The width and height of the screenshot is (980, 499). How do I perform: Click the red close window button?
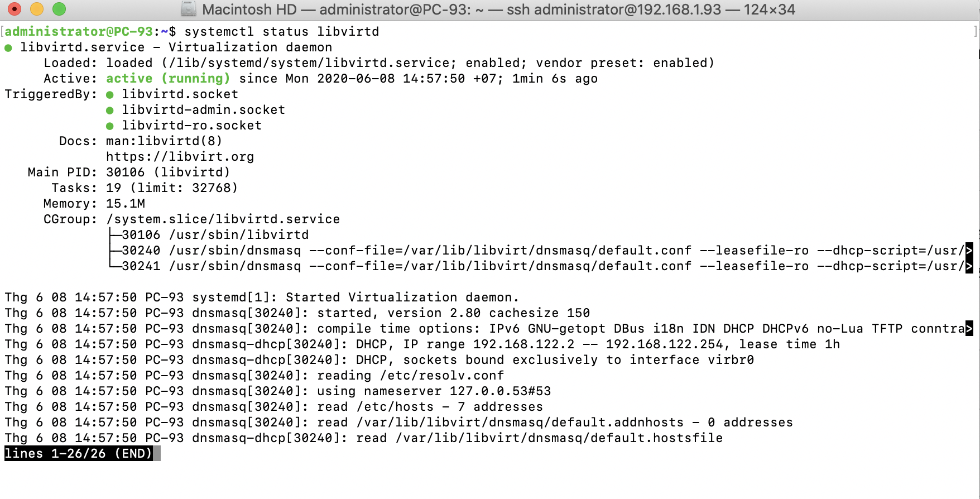15,9
